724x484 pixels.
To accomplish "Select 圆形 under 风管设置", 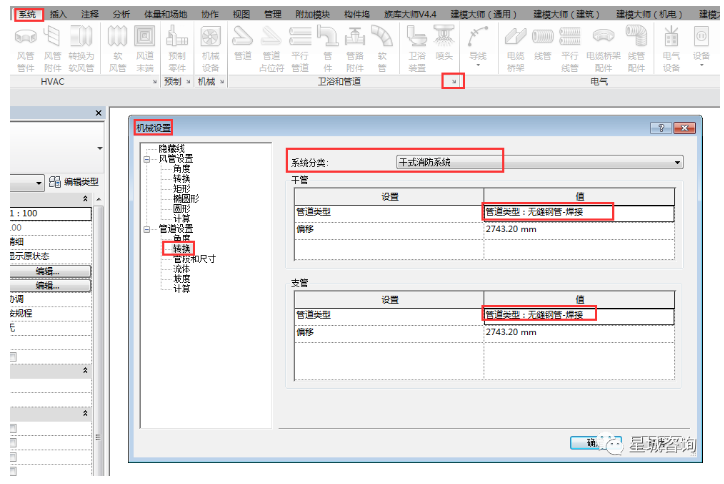I will pyautogui.click(x=181, y=209).
